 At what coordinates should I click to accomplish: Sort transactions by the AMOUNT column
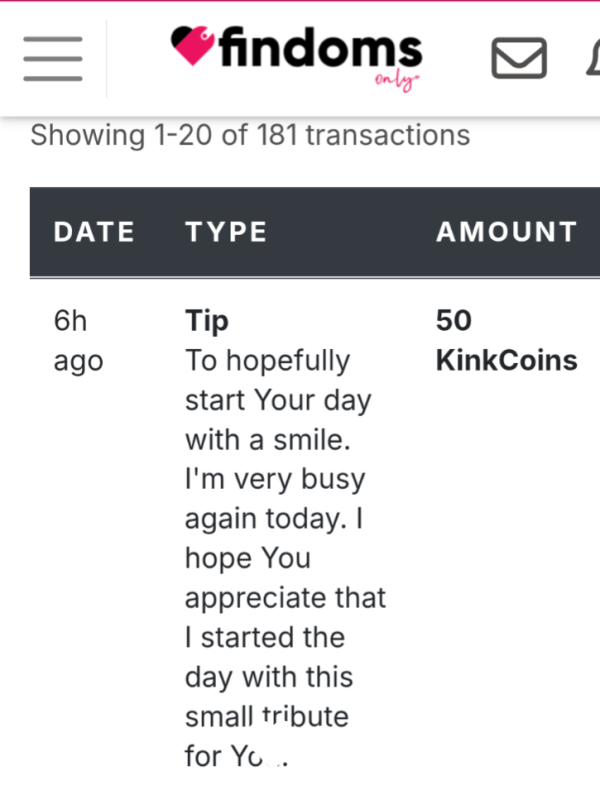pyautogui.click(x=507, y=232)
